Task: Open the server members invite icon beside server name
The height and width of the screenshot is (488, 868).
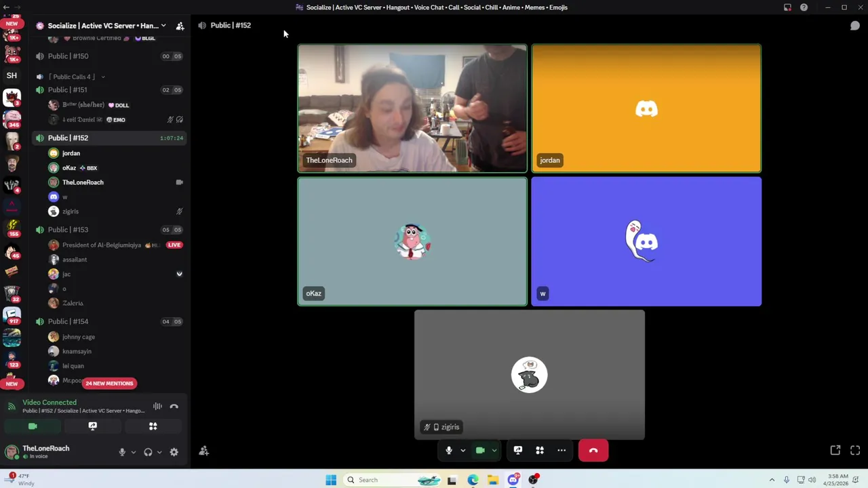Action: click(x=180, y=26)
